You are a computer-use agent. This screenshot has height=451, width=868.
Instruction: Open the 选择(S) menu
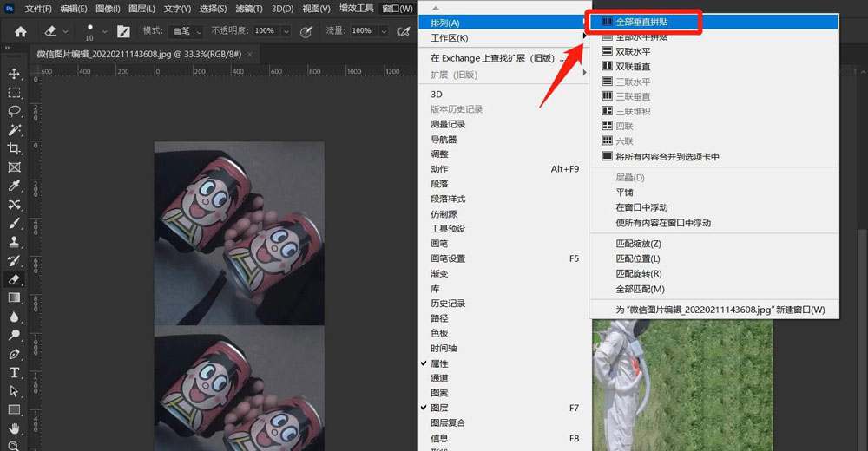pos(214,9)
